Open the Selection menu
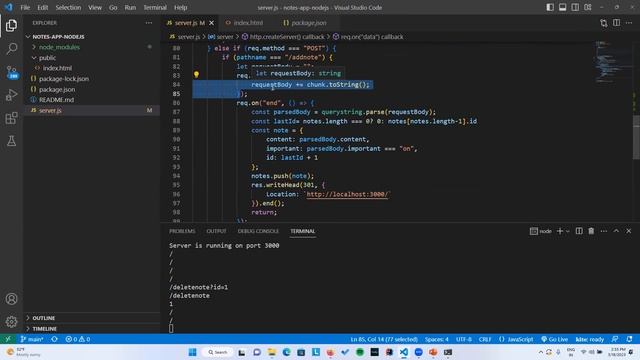Viewport: 640px width, 360px height. (68, 7)
